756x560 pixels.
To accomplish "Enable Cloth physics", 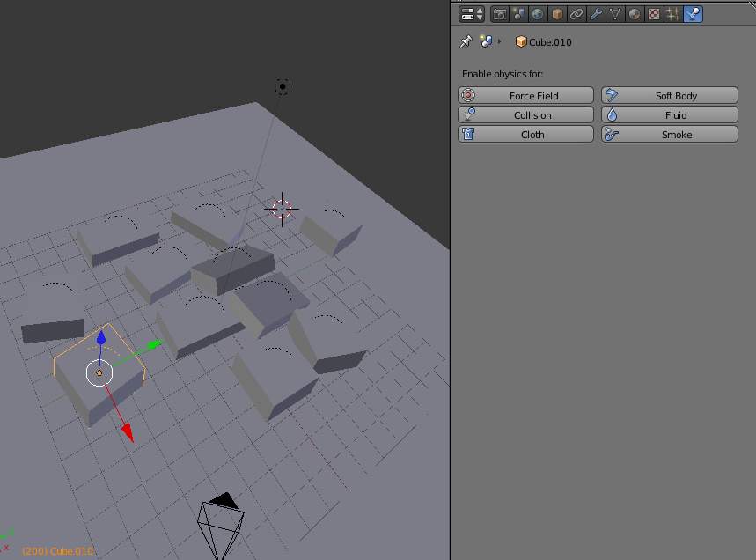I will tap(525, 134).
